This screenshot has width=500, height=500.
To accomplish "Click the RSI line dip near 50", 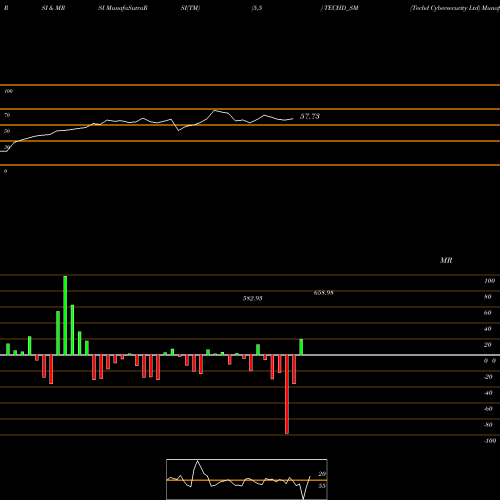I will [x=179, y=130].
